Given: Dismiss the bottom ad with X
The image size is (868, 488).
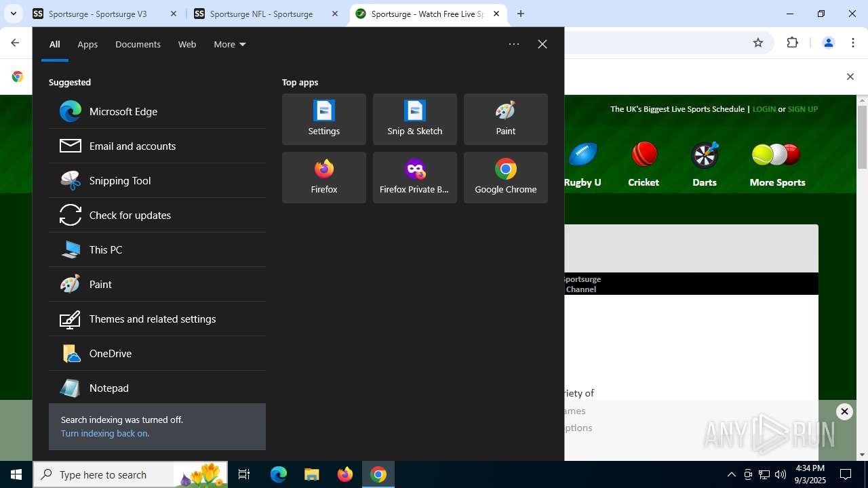Looking at the screenshot, I should coord(844,411).
